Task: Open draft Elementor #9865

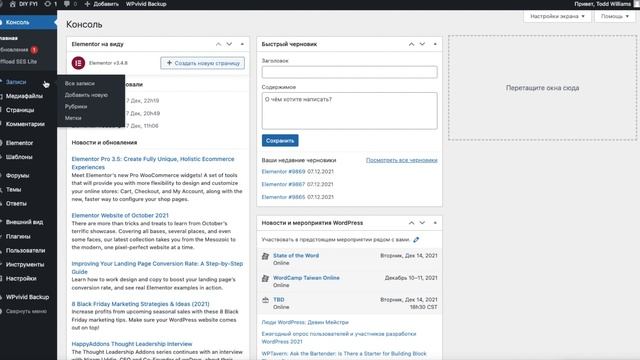Action: click(x=283, y=197)
